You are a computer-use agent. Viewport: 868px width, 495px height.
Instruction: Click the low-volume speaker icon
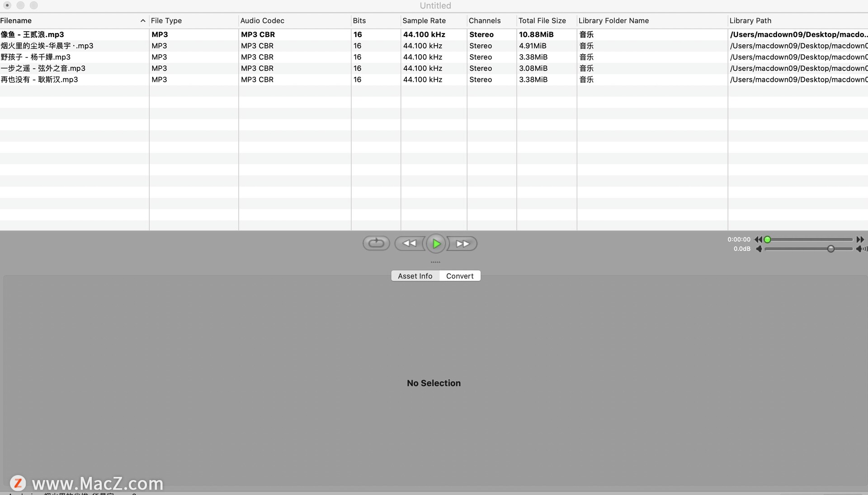pos(759,249)
